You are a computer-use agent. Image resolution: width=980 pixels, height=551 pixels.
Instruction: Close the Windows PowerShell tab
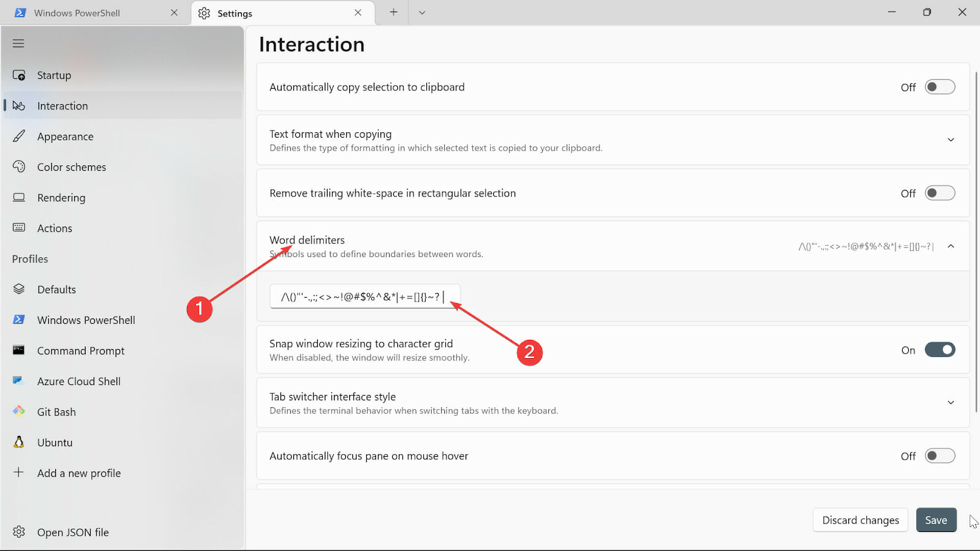(174, 12)
